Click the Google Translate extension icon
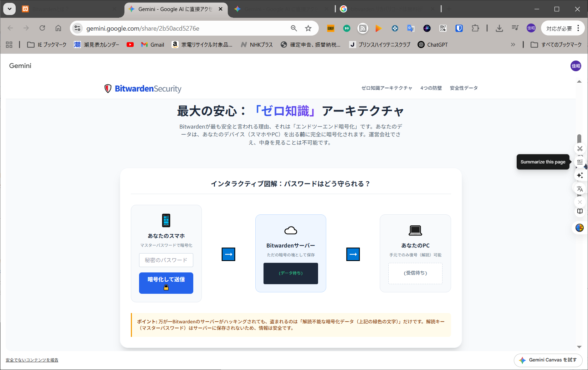 pos(411,28)
